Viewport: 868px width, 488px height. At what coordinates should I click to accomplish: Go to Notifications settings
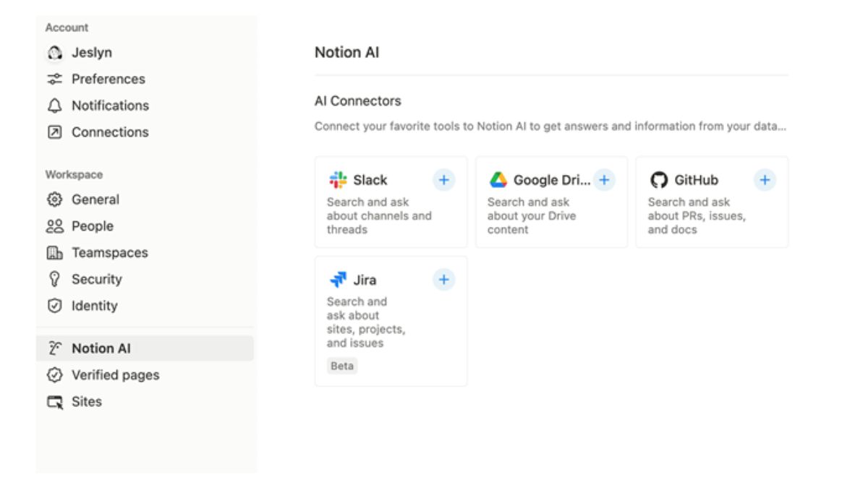tap(110, 106)
